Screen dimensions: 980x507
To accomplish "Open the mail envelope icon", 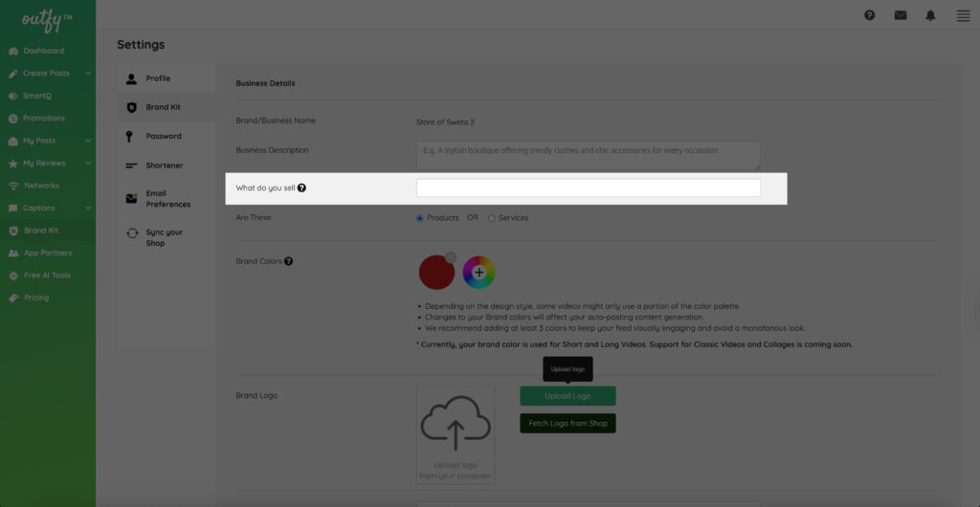I will pos(900,15).
